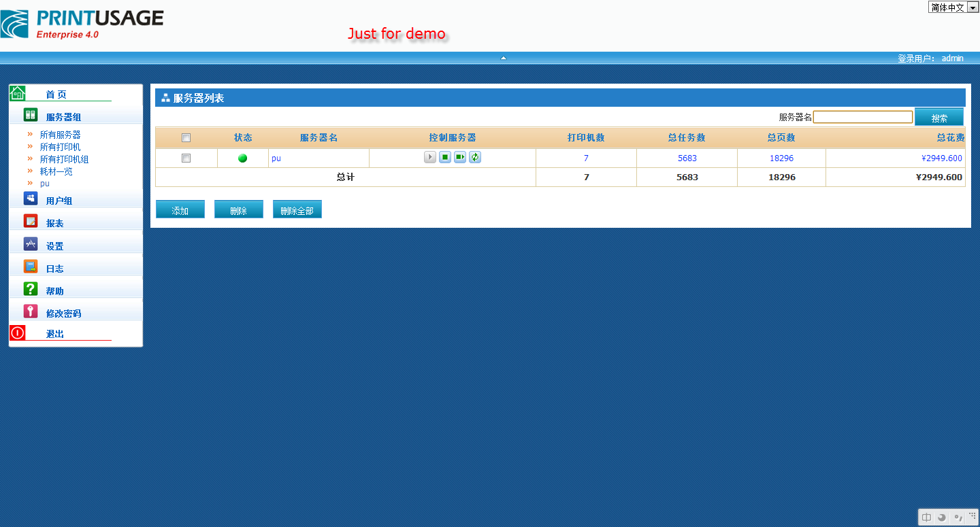Click the 删除全部 delete all button

[297, 209]
